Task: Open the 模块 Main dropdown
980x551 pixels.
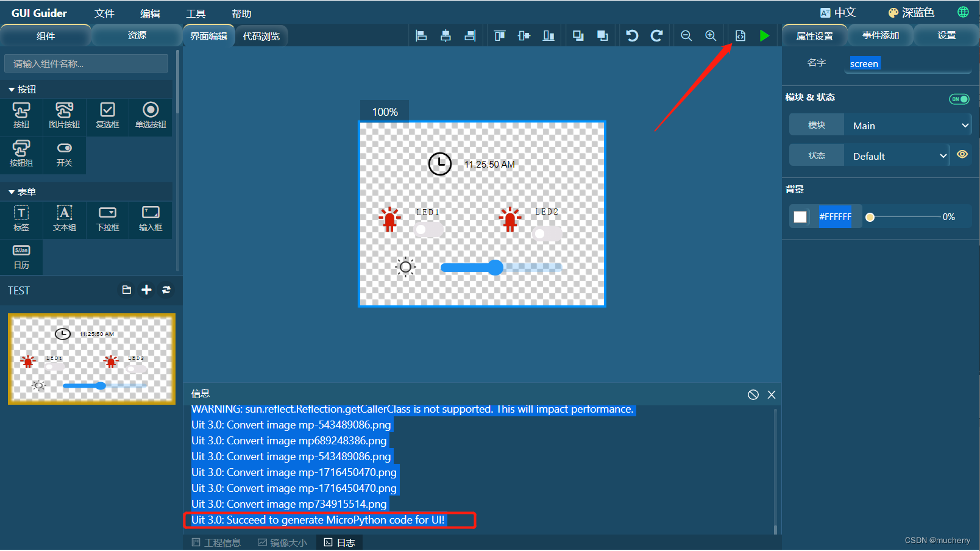Action: (x=907, y=125)
